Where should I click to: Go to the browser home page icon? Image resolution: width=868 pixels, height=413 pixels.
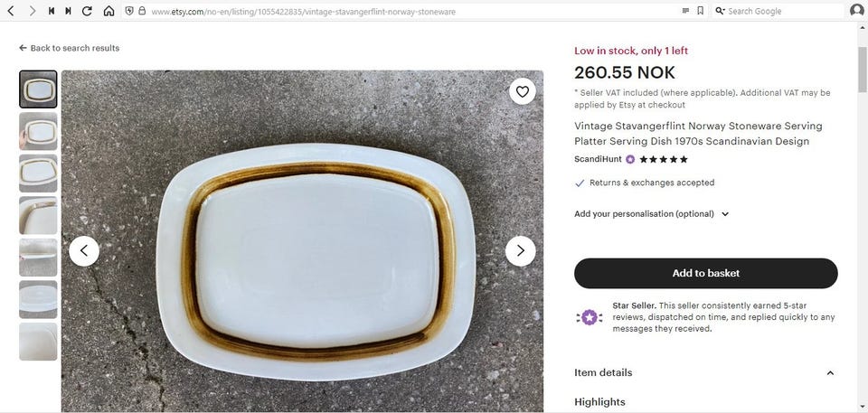[x=108, y=11]
